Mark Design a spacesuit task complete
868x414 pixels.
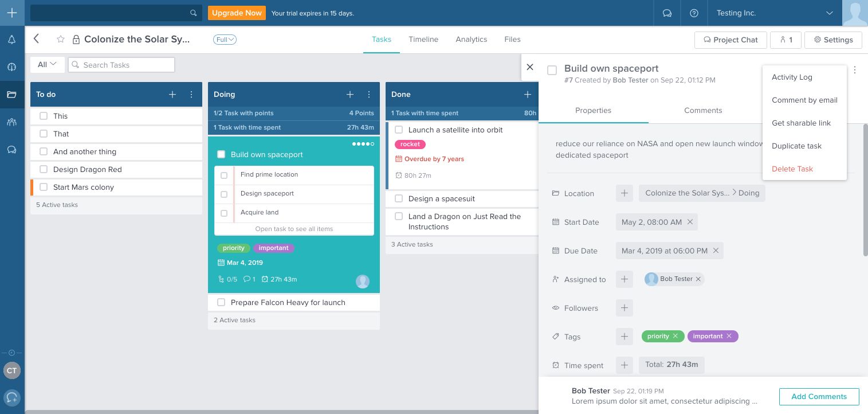(x=399, y=198)
